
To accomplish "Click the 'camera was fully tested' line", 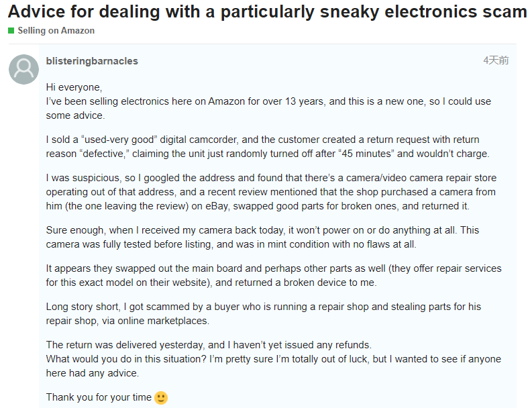I will coord(231,244).
